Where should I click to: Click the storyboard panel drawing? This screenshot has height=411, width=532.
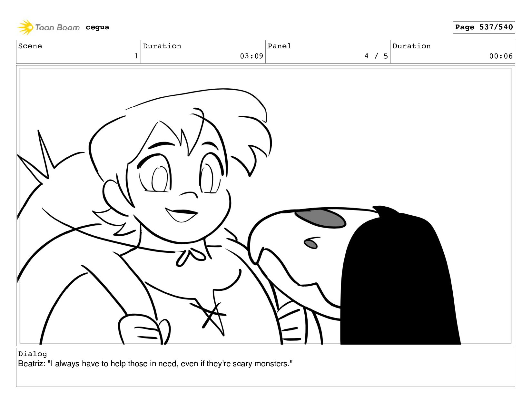(x=265, y=206)
